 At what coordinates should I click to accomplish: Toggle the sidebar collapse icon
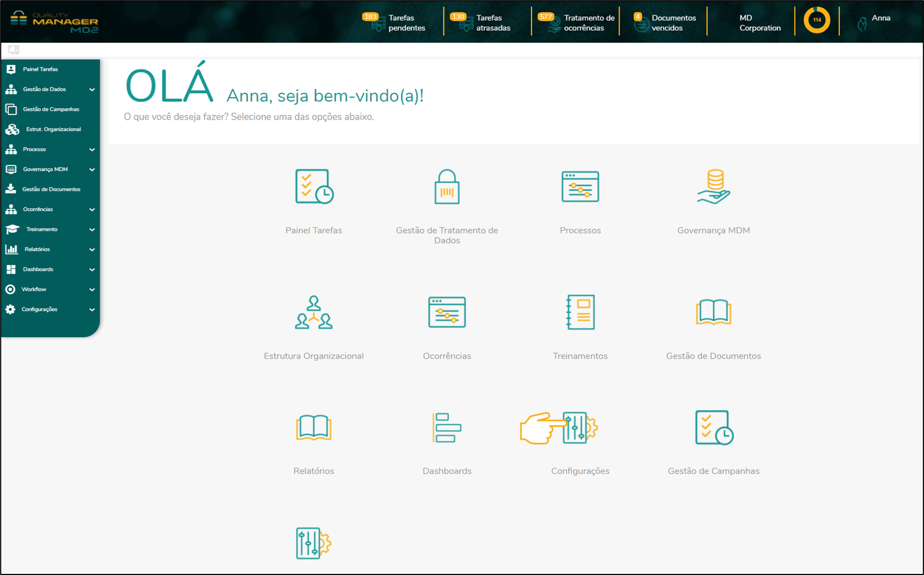[x=13, y=50]
